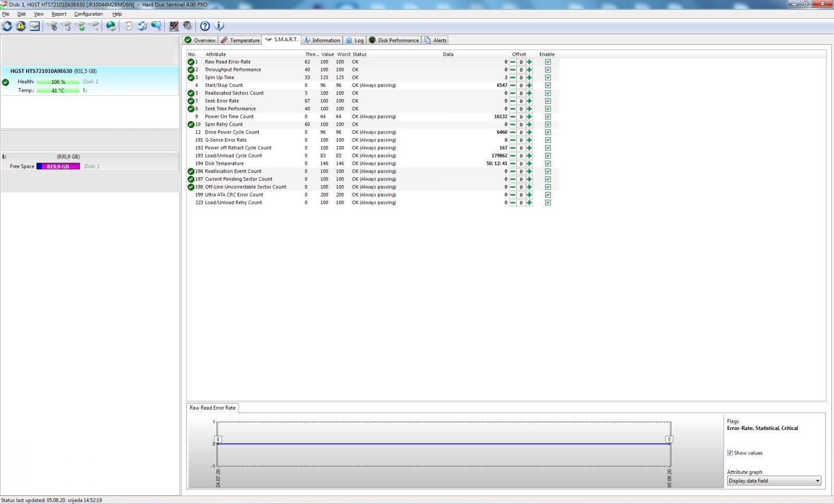Viewport: 834px width, 504px height.
Task: Toggle the Show values checkbox
Action: [730, 453]
